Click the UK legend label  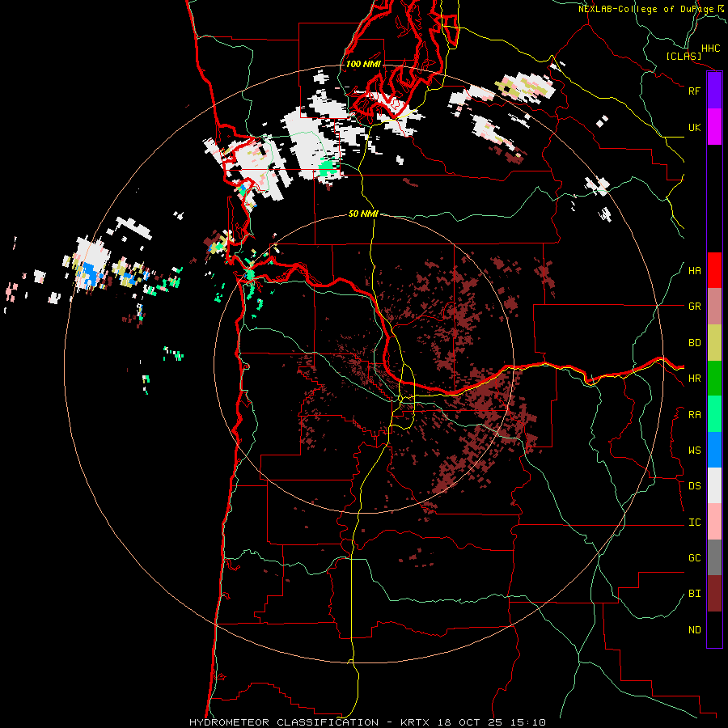click(694, 127)
